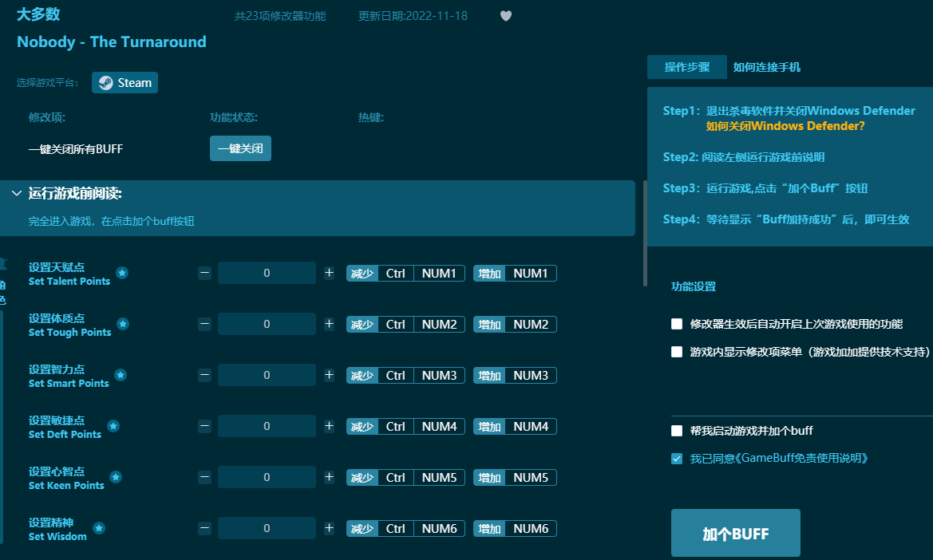Click star icon beside Set Wisdom
Viewport: 933px width, 560px height.
pyautogui.click(x=99, y=529)
